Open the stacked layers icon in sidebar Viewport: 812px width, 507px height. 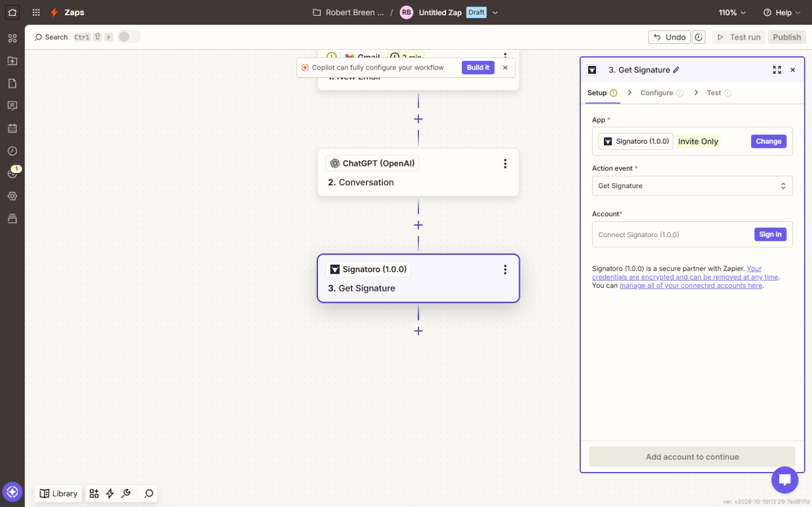coord(12,218)
